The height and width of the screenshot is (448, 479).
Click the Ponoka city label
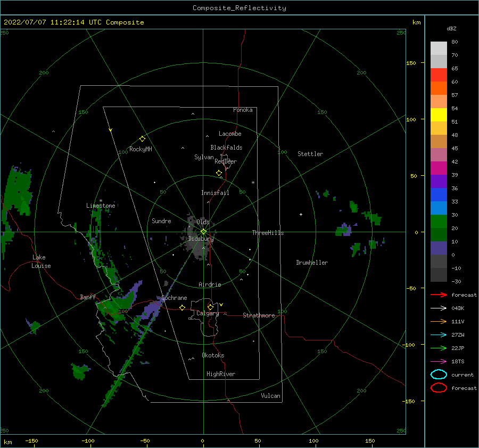243,110
